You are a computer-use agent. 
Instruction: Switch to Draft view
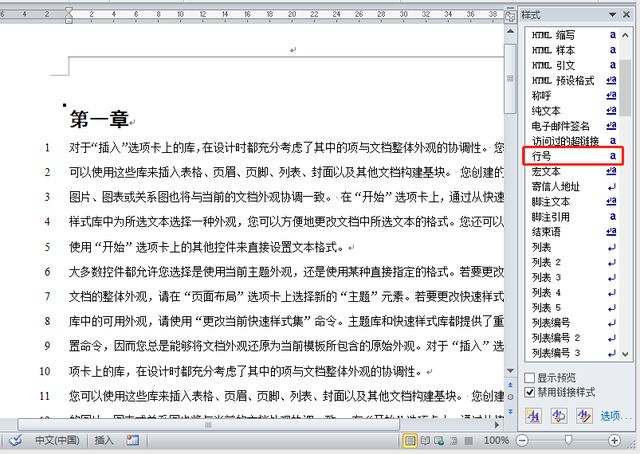[x=468, y=441]
